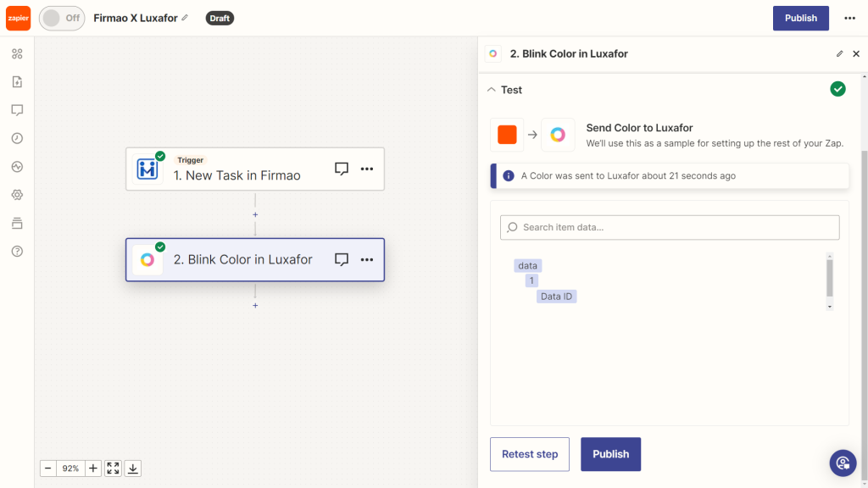868x488 pixels.
Task: Expand the data item in test results
Action: coord(527,265)
